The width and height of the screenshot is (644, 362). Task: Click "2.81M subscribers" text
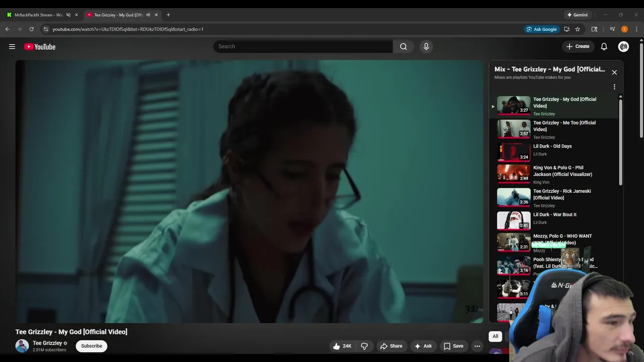tap(49, 350)
